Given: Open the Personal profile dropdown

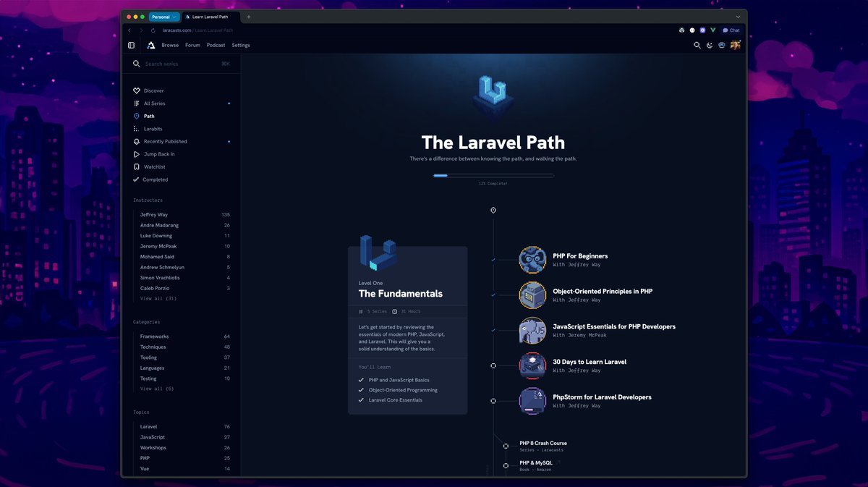Looking at the screenshot, I should coord(163,17).
